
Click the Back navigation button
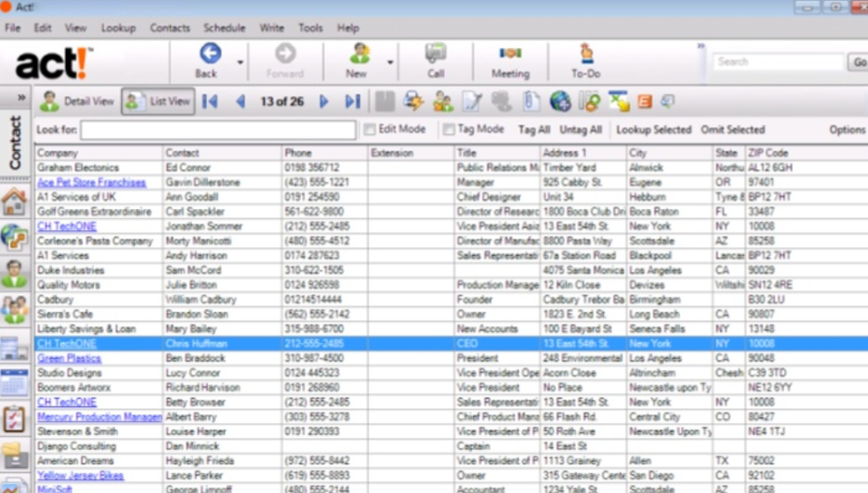209,61
